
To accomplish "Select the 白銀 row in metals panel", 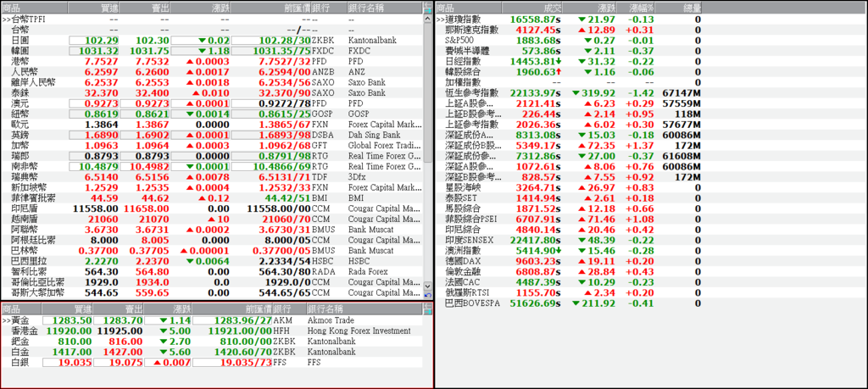I will tap(211, 363).
